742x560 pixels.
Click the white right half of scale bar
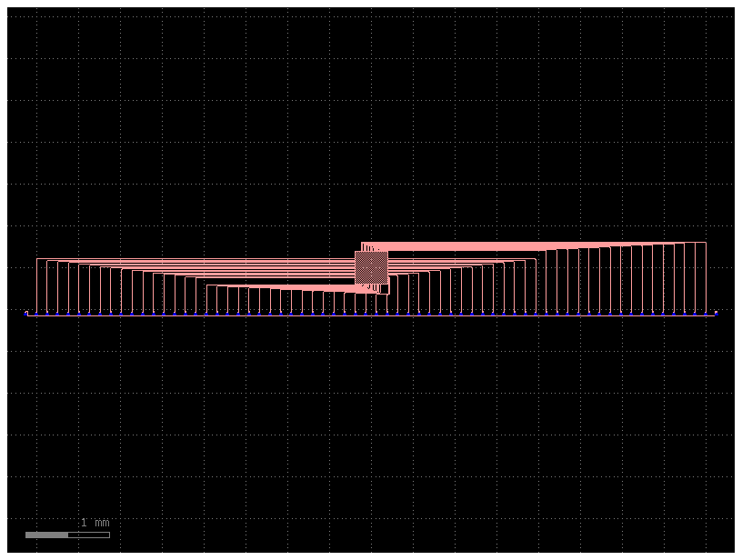pos(88,535)
